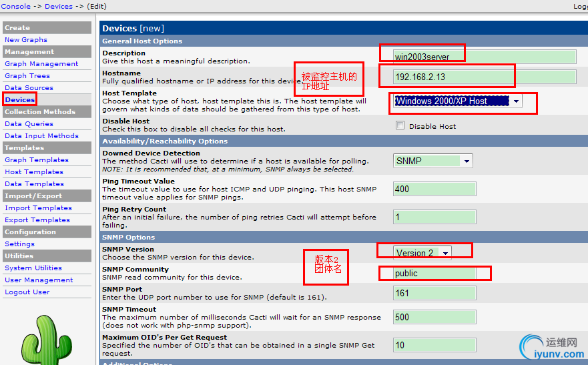Click the Management sidebar heading

point(47,52)
